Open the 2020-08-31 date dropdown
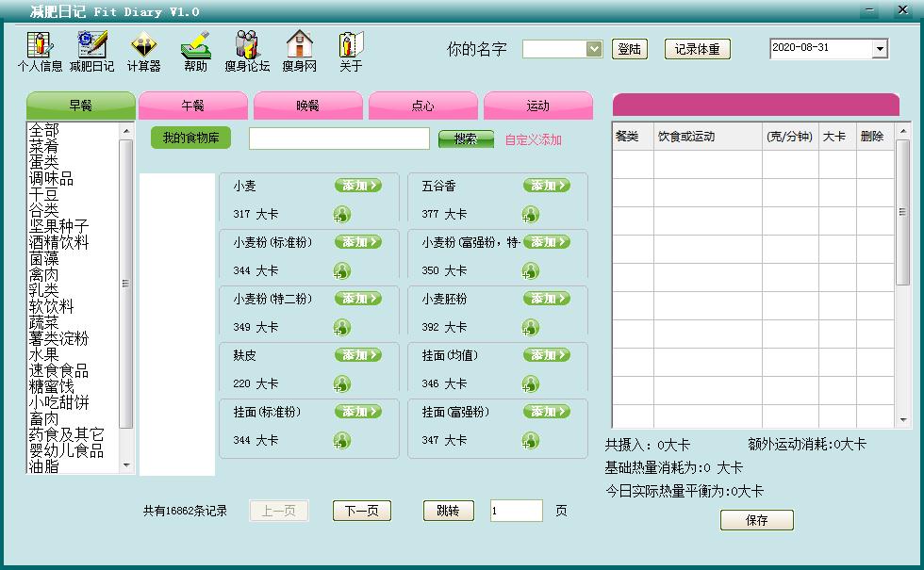The width and height of the screenshot is (924, 570). [x=880, y=47]
